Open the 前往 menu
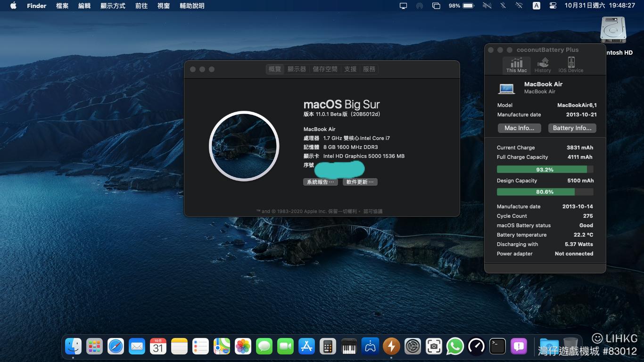Image resolution: width=644 pixels, height=362 pixels. (x=141, y=6)
